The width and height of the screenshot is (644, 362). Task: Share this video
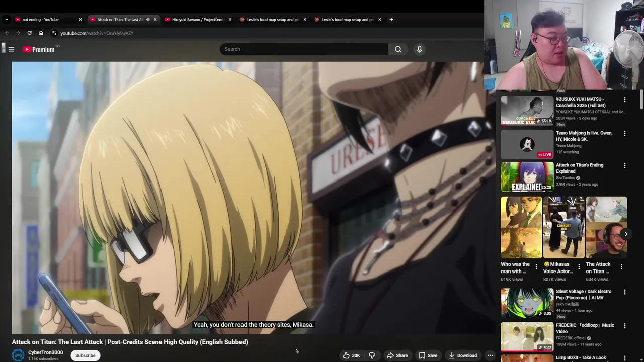point(397,355)
